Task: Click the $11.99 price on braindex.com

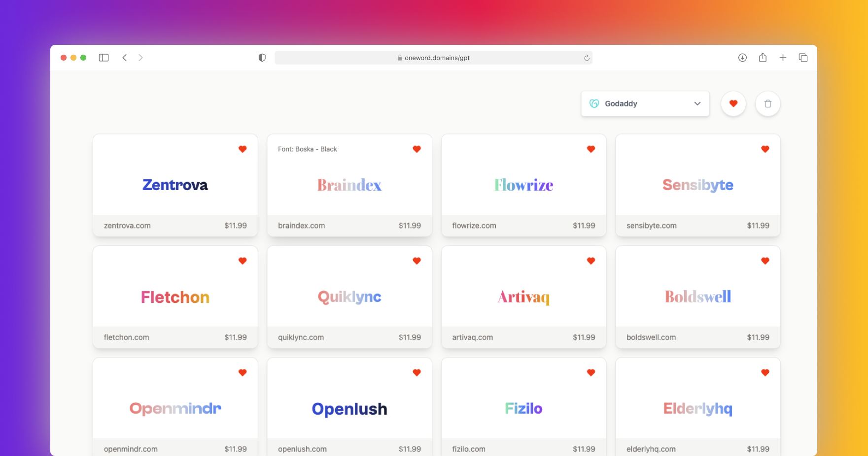Action: tap(410, 226)
